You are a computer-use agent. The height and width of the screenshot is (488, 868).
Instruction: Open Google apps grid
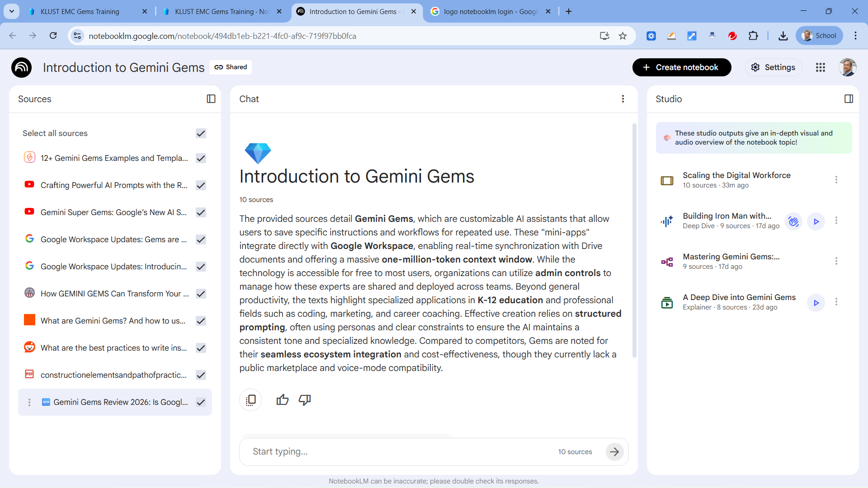tap(821, 67)
